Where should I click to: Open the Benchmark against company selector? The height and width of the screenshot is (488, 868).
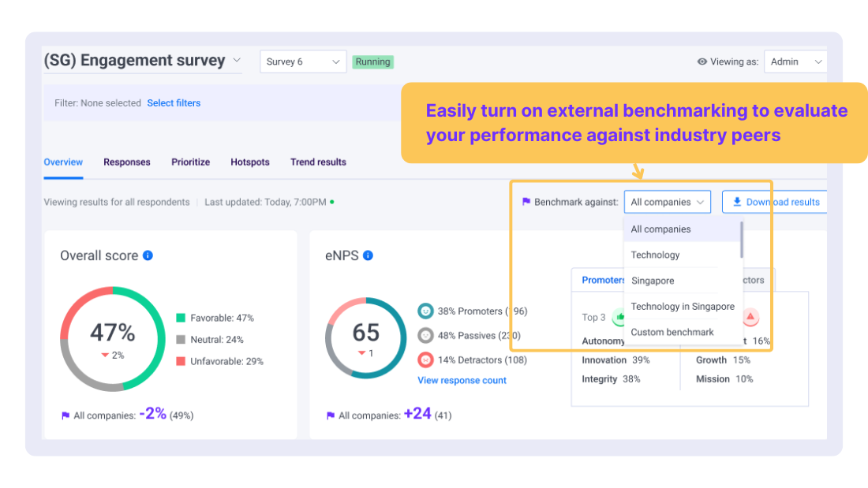667,202
